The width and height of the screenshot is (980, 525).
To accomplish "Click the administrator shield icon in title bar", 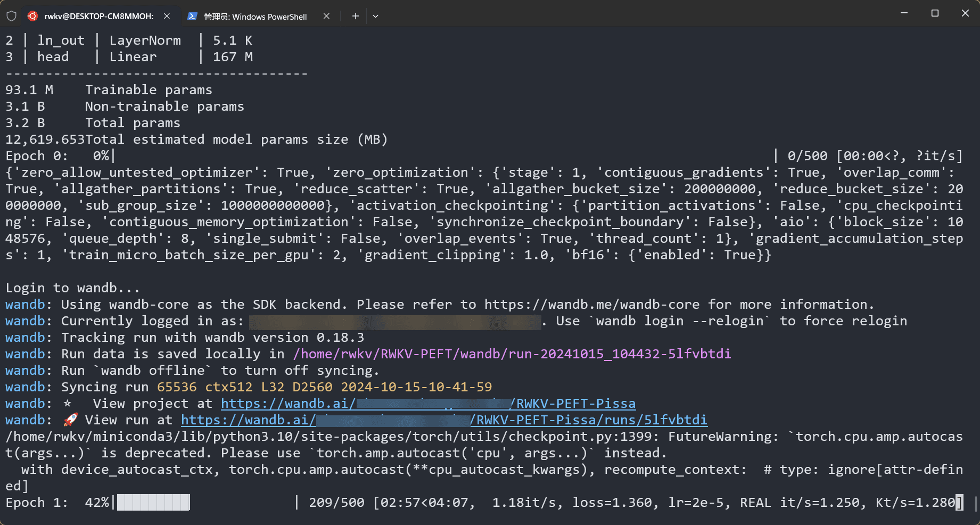I will [x=11, y=16].
